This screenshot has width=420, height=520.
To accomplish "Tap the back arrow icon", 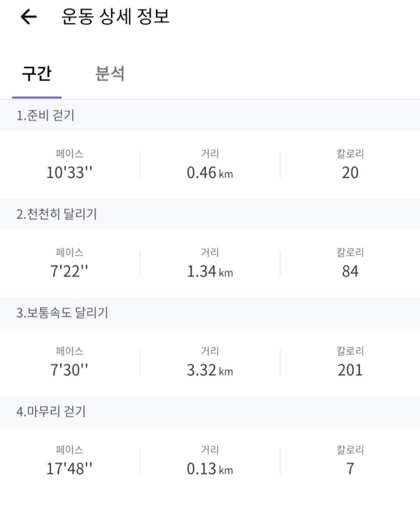I will (x=28, y=18).
